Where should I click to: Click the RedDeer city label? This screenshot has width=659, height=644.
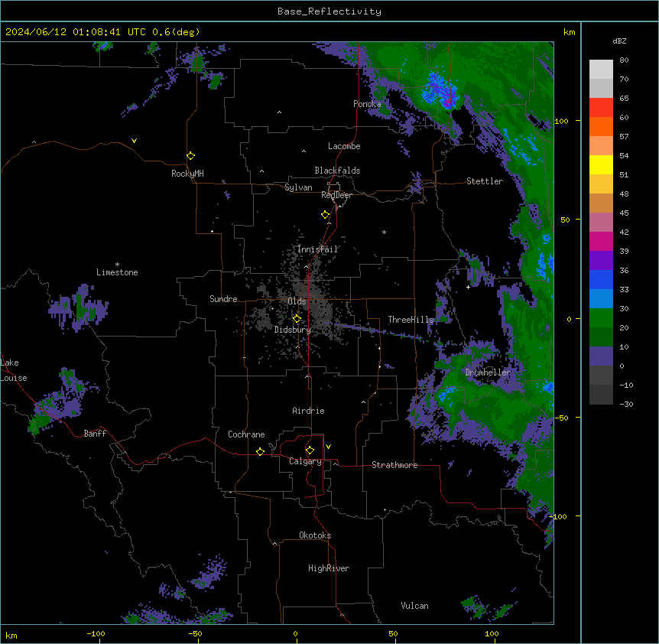(336, 195)
